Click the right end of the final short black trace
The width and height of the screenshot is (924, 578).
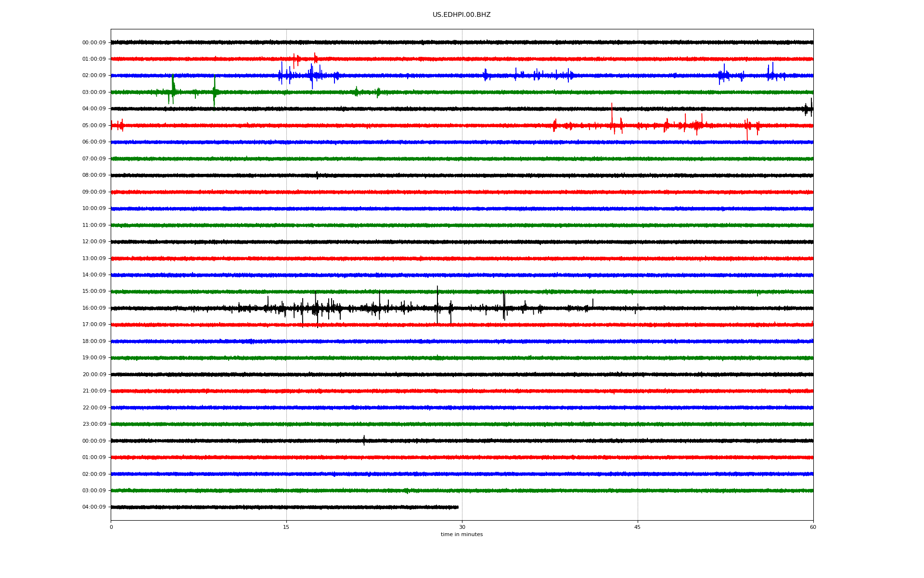coord(458,507)
